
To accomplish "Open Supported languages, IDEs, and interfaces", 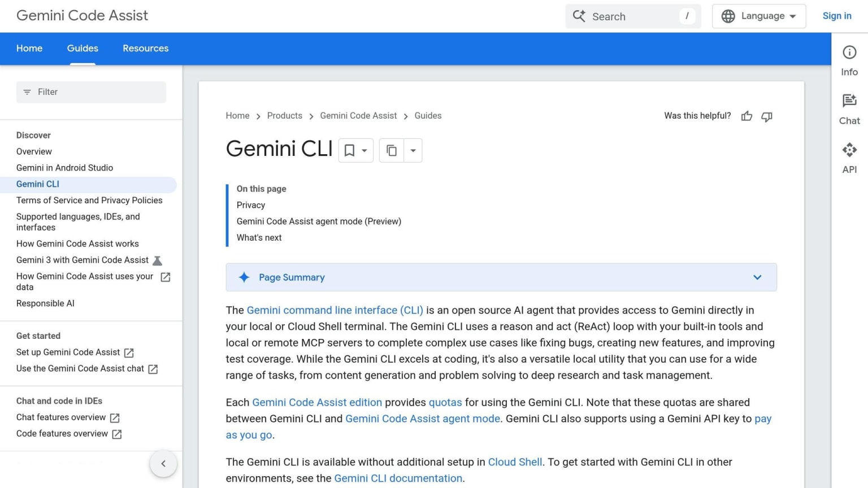I will tap(78, 222).
